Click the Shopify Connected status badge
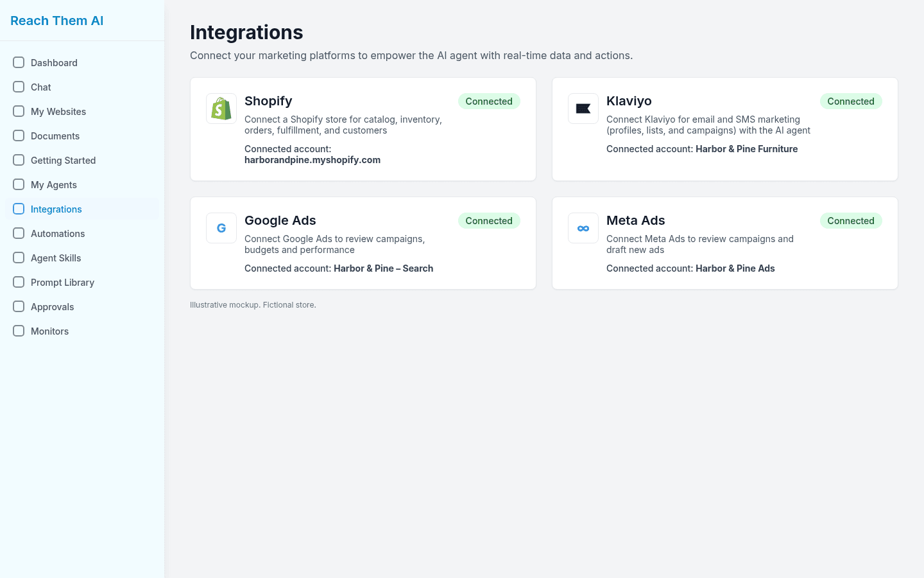Viewport: 924px width, 578px height. tap(489, 101)
